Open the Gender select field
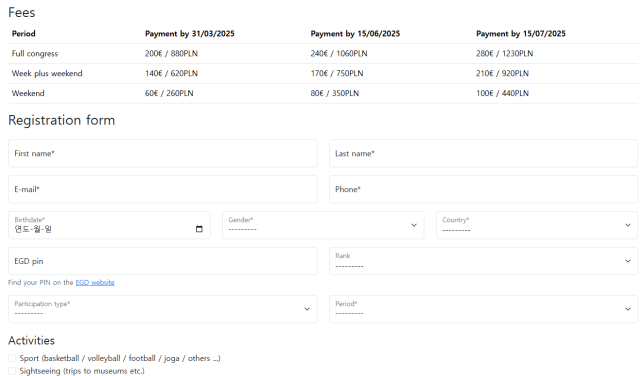This screenshot has width=643, height=376. coord(323,225)
